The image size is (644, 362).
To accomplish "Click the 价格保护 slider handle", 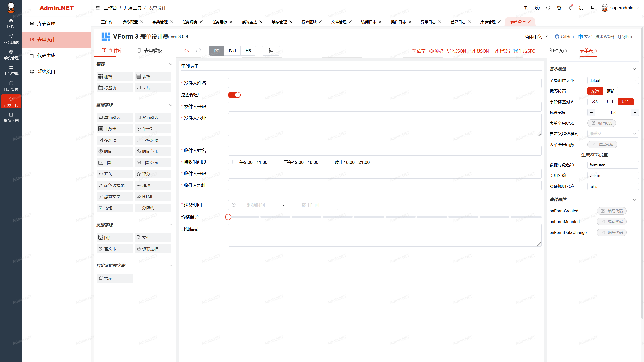I will point(228,217).
